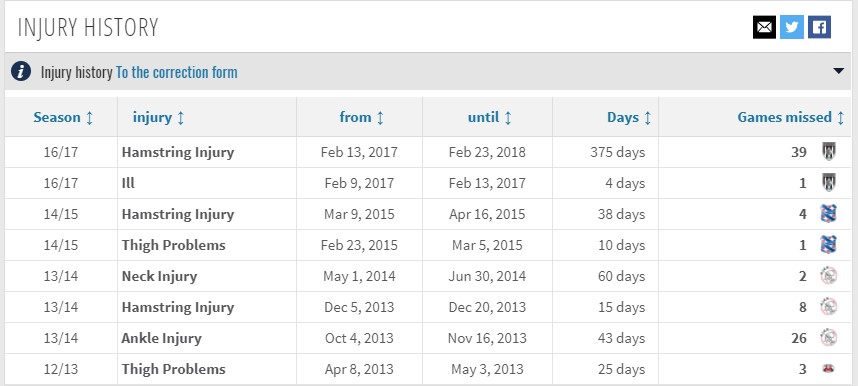Viewport: 858px width, 386px height.
Task: Sort table by injury column
Action: click(158, 117)
